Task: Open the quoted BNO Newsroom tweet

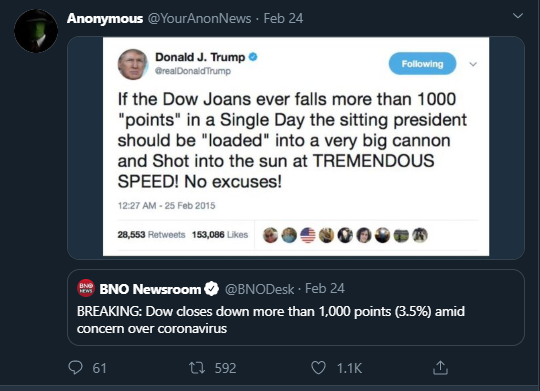Action: [x=296, y=307]
